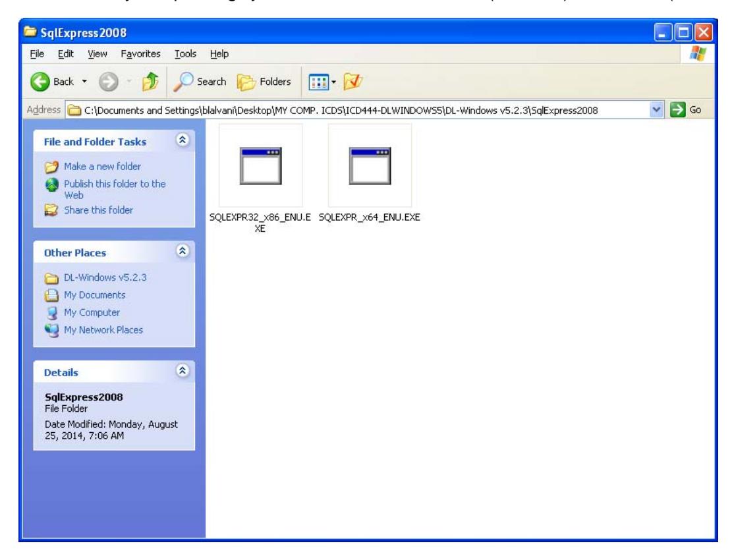Screen dimensions: 734x560
Task: Click the File and Folder Tasks header
Action: 95,142
